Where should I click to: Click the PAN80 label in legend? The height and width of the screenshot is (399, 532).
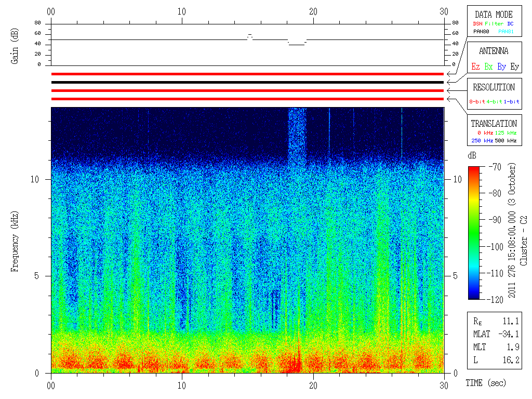(481, 32)
